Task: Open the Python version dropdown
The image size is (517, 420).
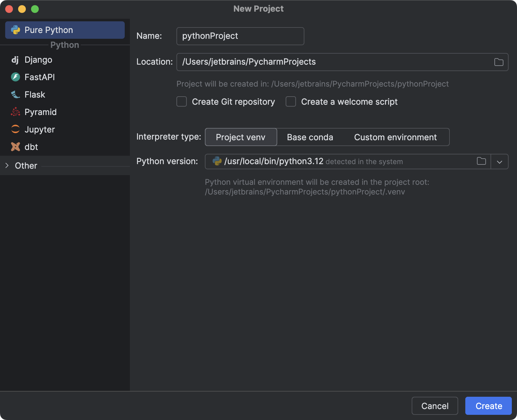Action: coord(499,162)
